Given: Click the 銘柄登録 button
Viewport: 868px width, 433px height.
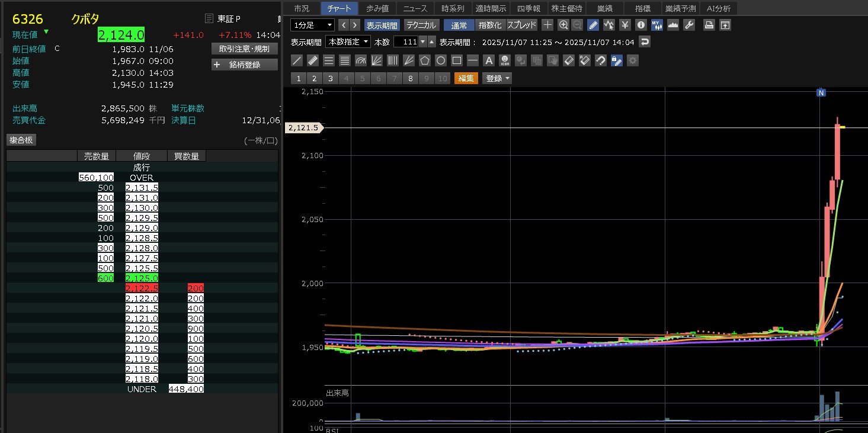Looking at the screenshot, I should tap(245, 65).
